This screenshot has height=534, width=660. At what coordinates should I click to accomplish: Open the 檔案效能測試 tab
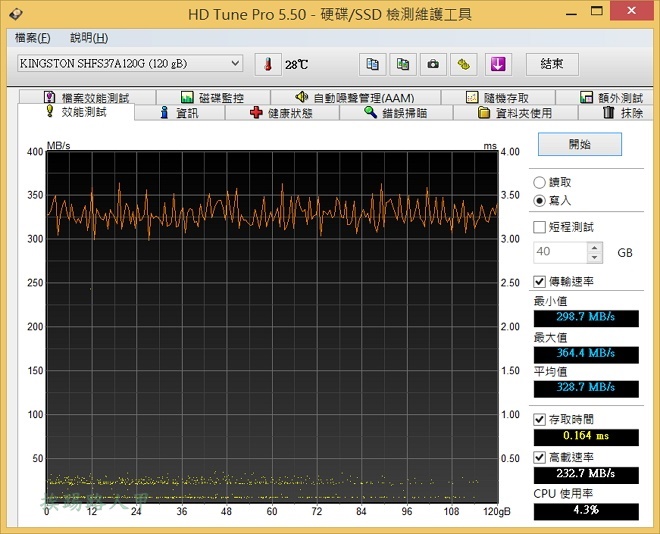coord(87,98)
